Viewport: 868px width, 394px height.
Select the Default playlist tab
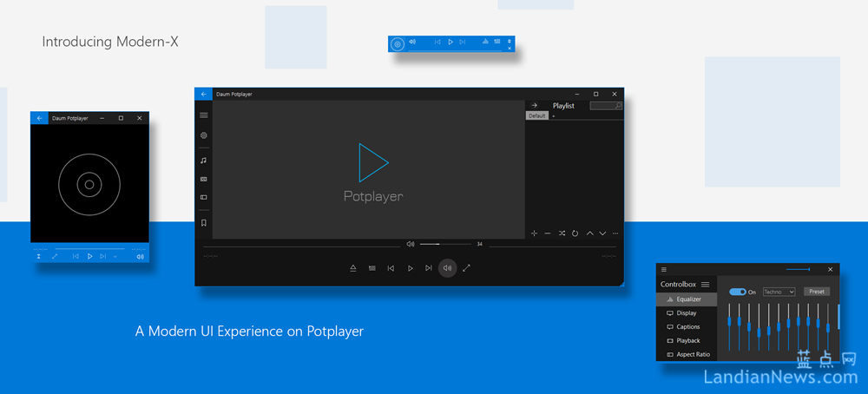[x=537, y=115]
